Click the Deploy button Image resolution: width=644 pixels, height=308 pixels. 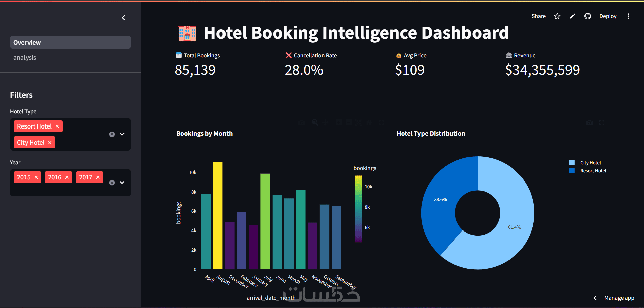[608, 16]
